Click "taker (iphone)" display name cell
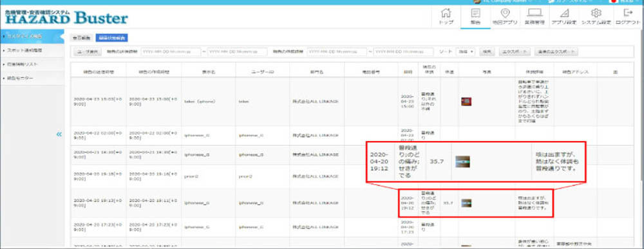Screen dimensions: 644x249 pyautogui.click(x=200, y=101)
